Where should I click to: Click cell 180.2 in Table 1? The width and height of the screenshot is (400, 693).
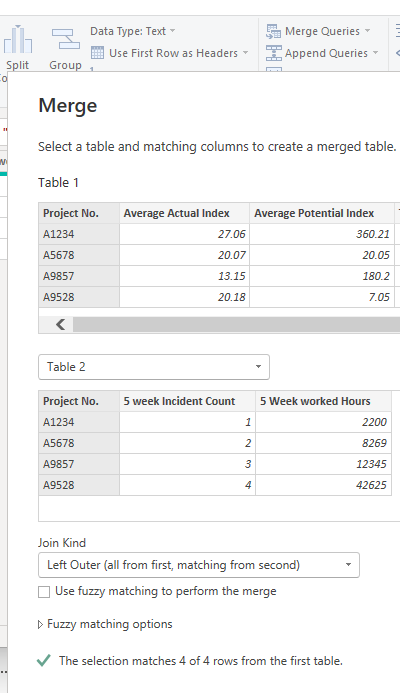point(322,276)
